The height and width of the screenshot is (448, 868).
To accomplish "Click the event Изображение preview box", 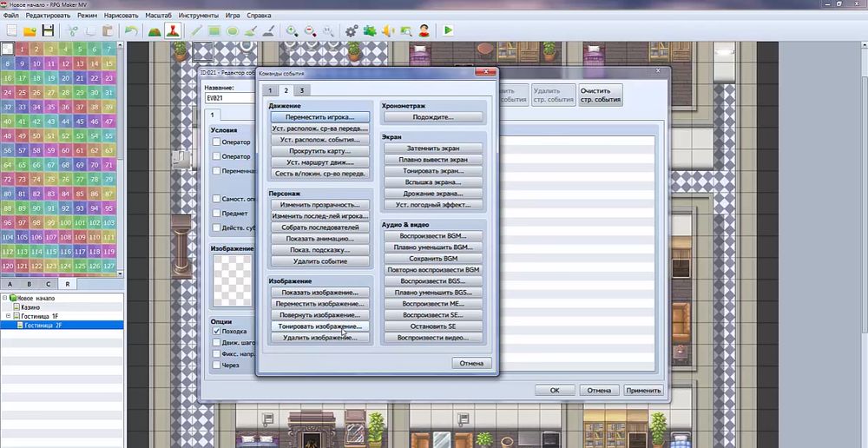I will pyautogui.click(x=233, y=280).
